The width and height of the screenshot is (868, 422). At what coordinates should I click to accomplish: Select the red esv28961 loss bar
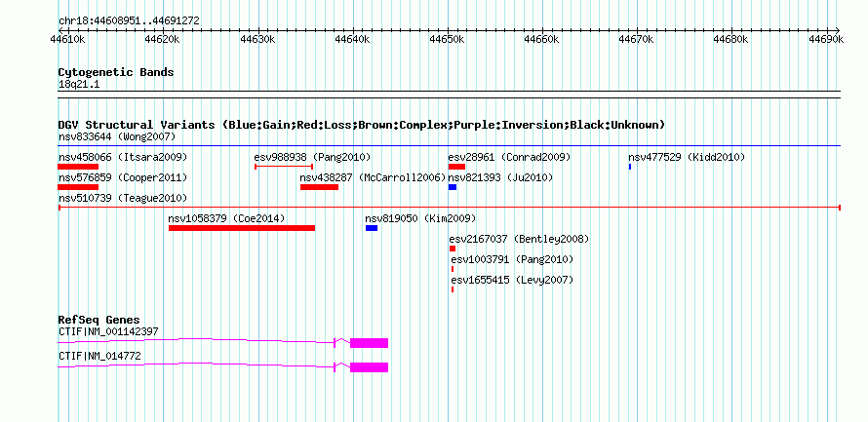coord(456,167)
